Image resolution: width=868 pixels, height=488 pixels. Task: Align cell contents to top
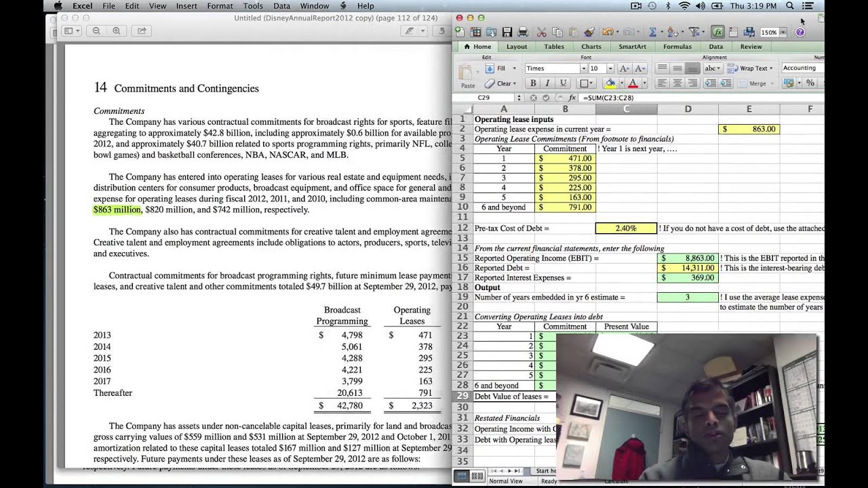click(662, 68)
